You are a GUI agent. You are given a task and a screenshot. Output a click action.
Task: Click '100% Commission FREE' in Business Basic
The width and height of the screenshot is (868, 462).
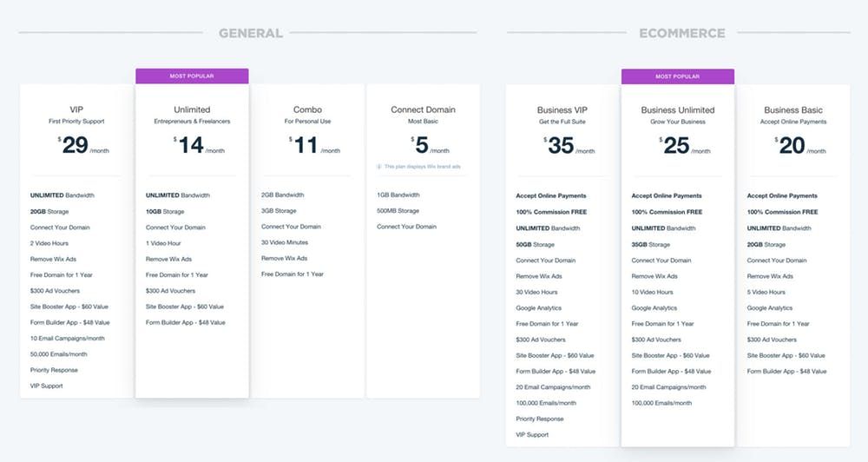click(782, 212)
